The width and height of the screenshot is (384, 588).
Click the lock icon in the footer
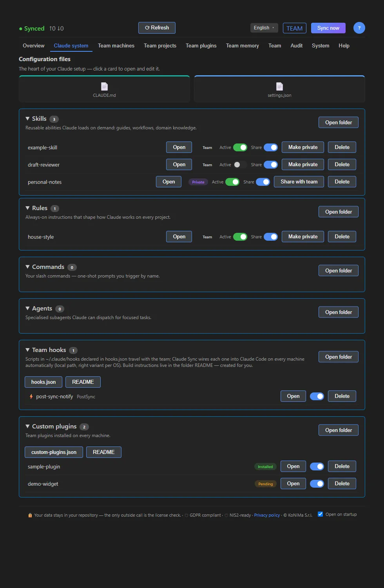(30, 515)
